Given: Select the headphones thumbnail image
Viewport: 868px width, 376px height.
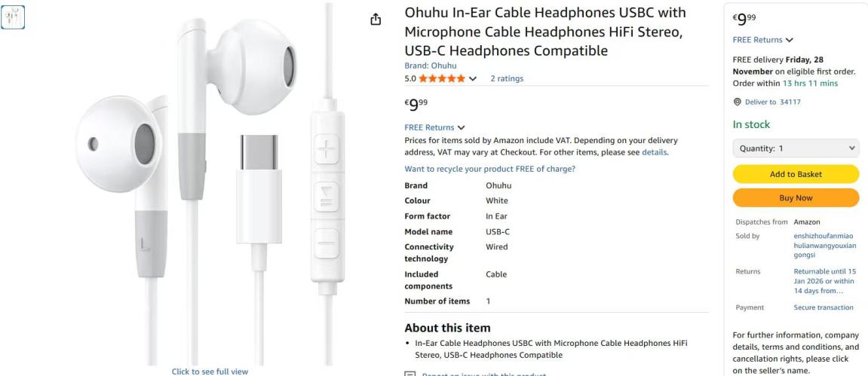Looking at the screenshot, I should tap(13, 17).
